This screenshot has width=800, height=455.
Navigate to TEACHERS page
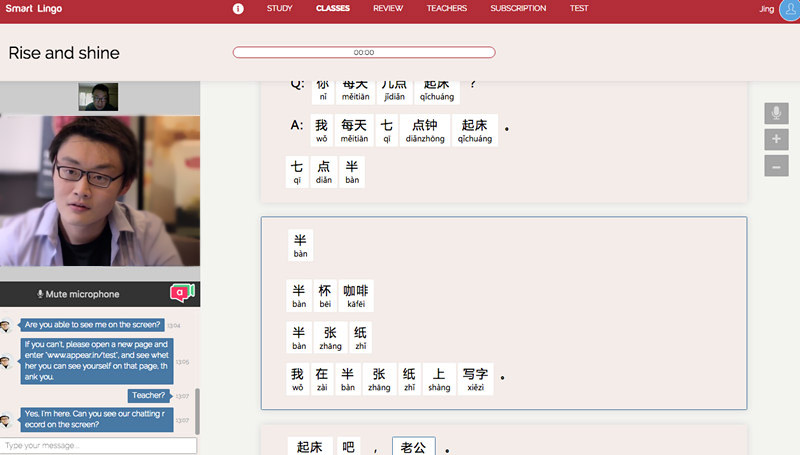pyautogui.click(x=446, y=8)
